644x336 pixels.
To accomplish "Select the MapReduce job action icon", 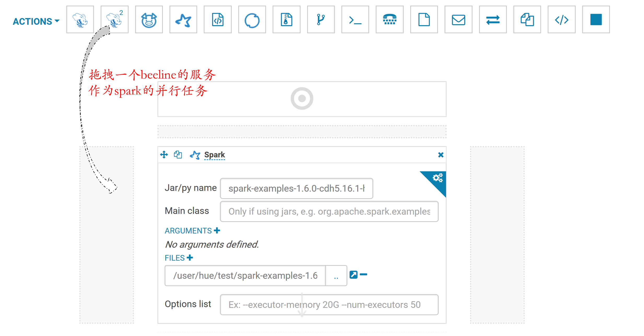I will (286, 20).
